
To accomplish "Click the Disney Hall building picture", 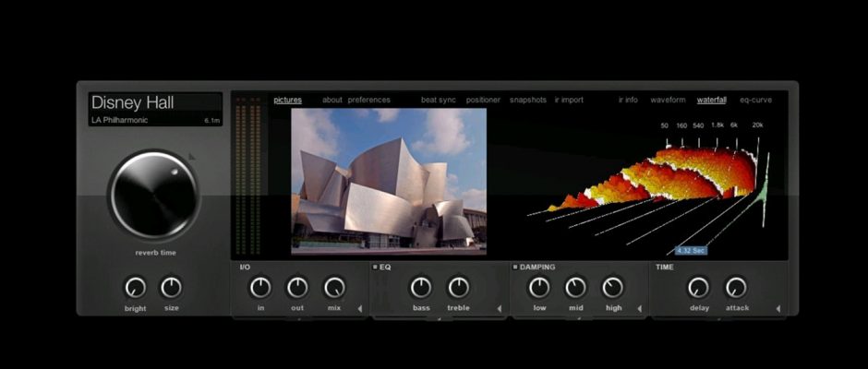I will point(389,182).
